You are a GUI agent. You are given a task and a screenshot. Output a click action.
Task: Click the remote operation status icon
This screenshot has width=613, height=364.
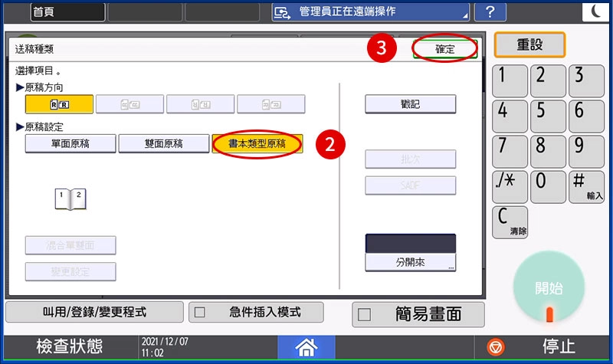[282, 13]
